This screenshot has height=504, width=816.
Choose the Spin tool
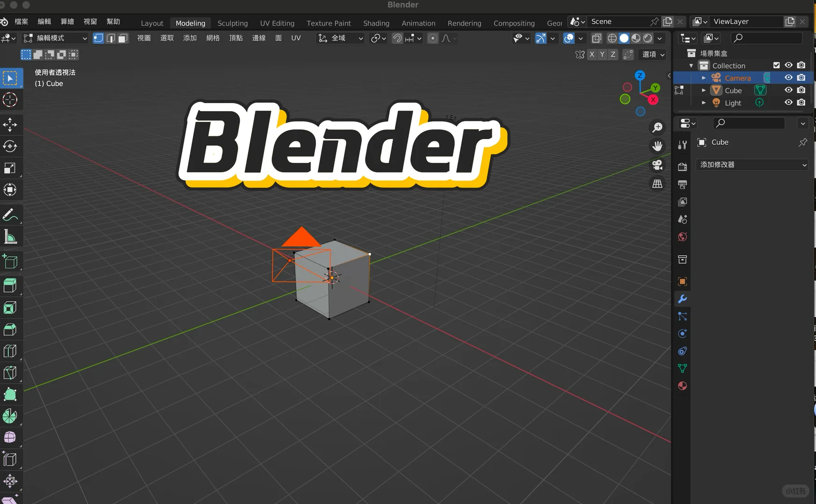click(x=10, y=416)
